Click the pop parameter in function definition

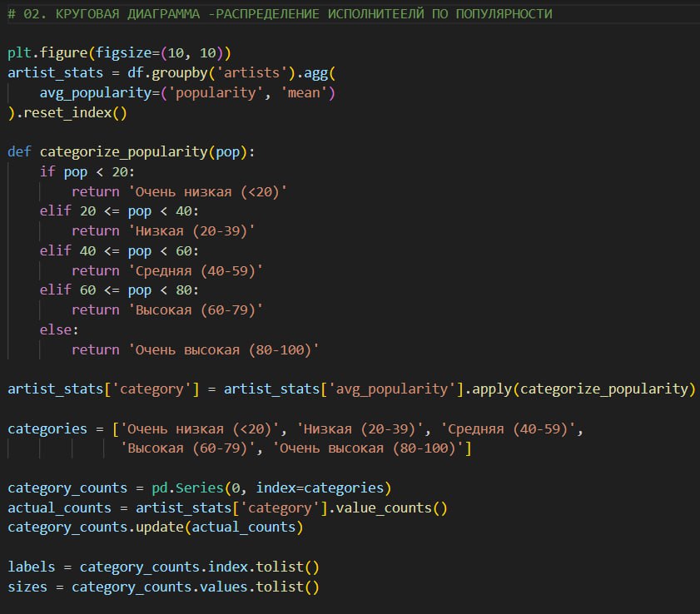[x=226, y=152]
